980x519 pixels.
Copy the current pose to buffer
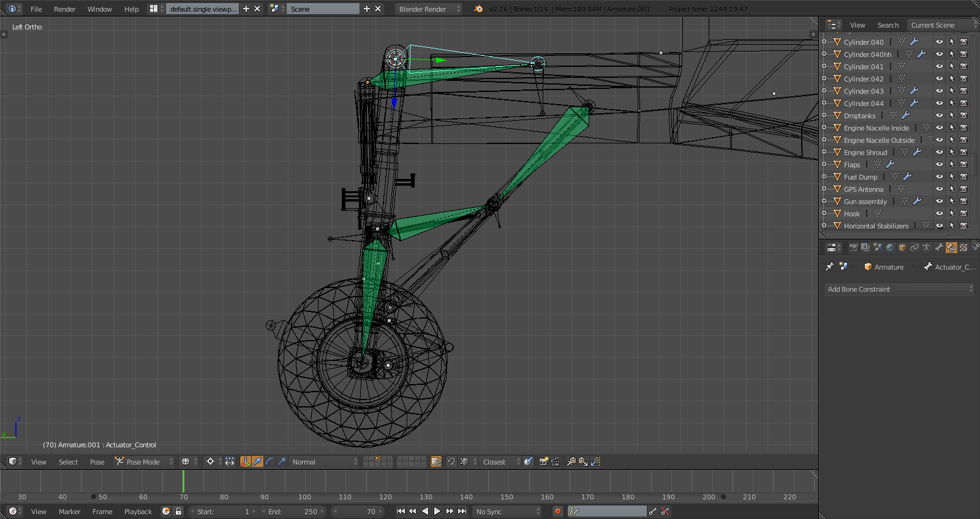(x=571, y=461)
